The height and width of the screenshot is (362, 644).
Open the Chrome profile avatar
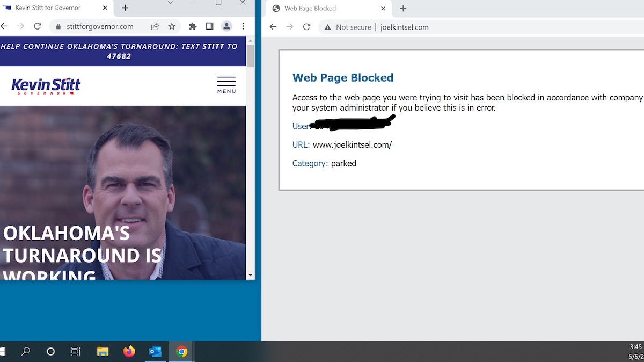pyautogui.click(x=226, y=26)
